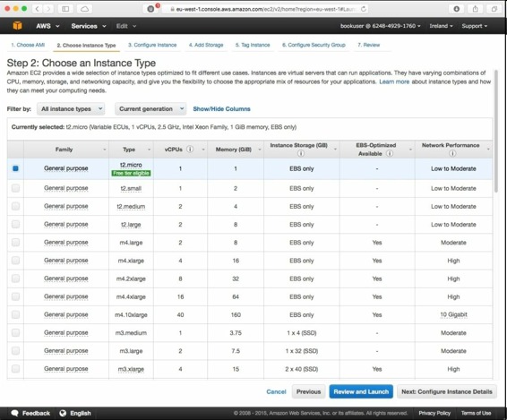
Task: Select the t2.medium instance checkbox
Action: coord(15,206)
